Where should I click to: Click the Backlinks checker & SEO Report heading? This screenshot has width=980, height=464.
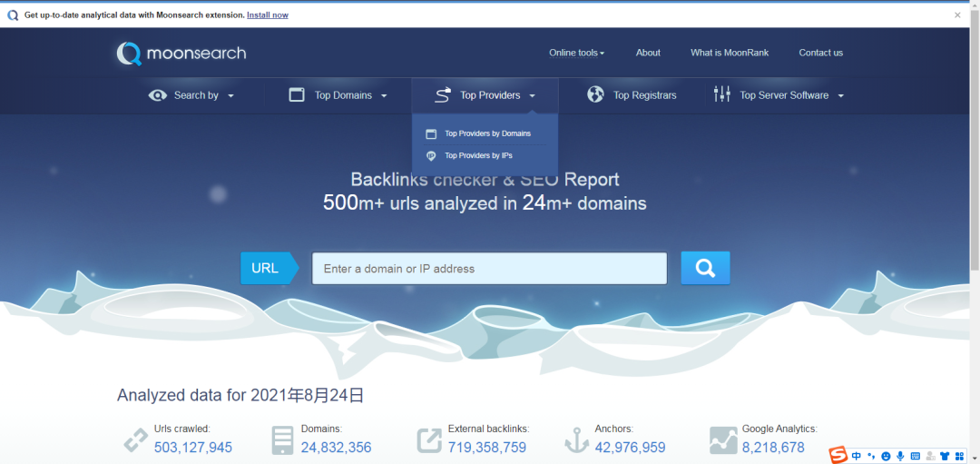click(x=485, y=180)
